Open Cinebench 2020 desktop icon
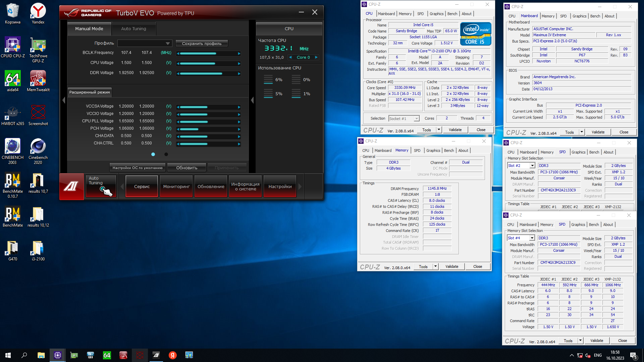This screenshot has width=644, height=362. 38,151
